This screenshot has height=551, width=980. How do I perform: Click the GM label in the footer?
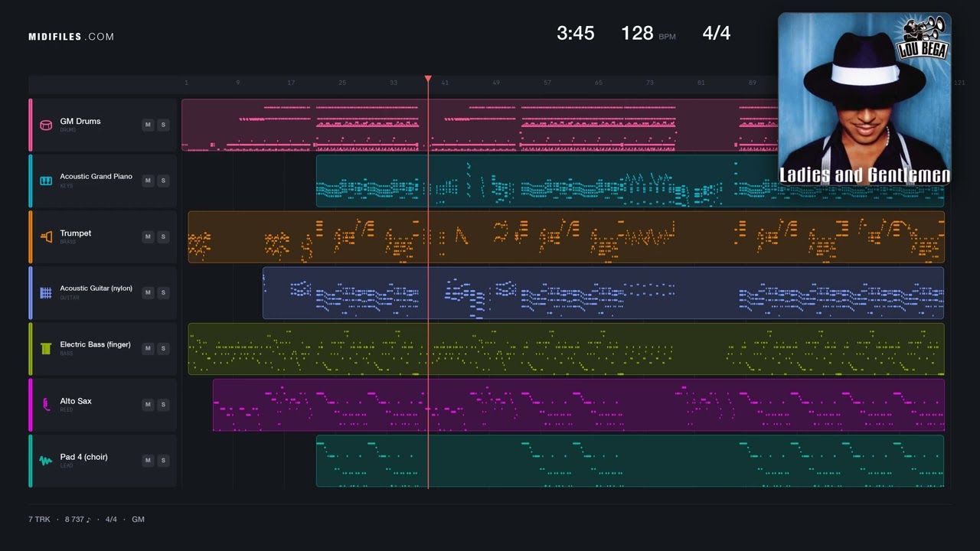pyautogui.click(x=138, y=520)
